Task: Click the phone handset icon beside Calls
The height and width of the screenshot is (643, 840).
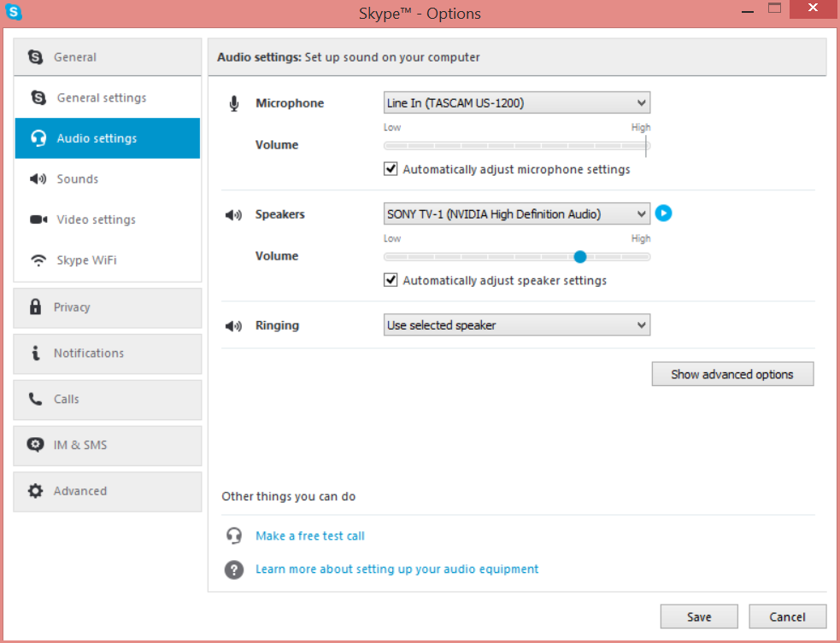Action: coord(35,399)
